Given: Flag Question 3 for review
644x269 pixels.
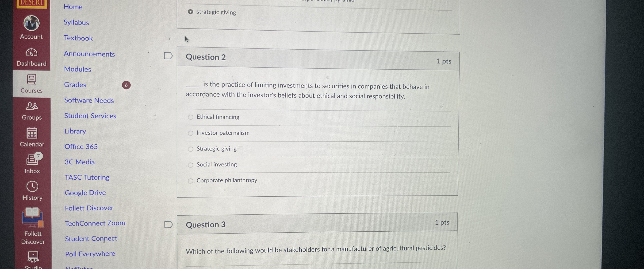Looking at the screenshot, I should pyautogui.click(x=168, y=224).
